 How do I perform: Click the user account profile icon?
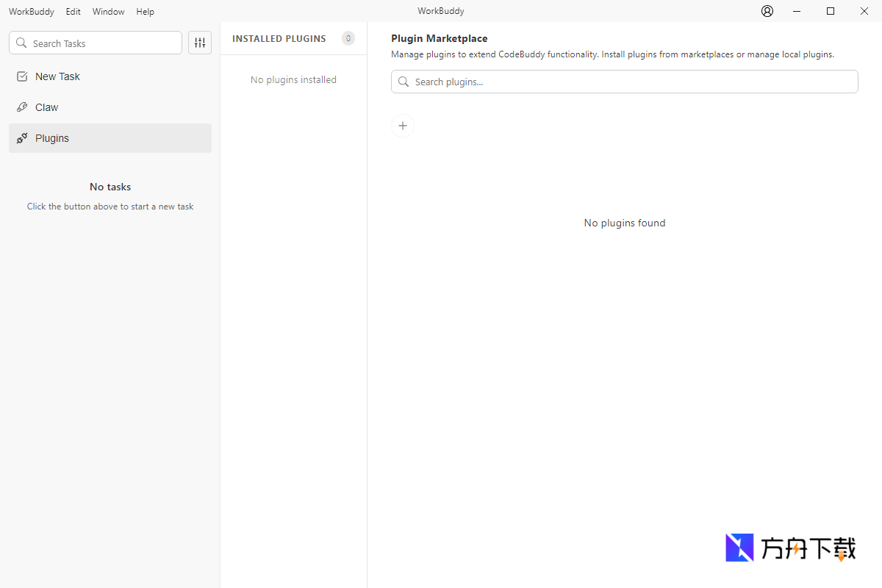[x=767, y=11]
